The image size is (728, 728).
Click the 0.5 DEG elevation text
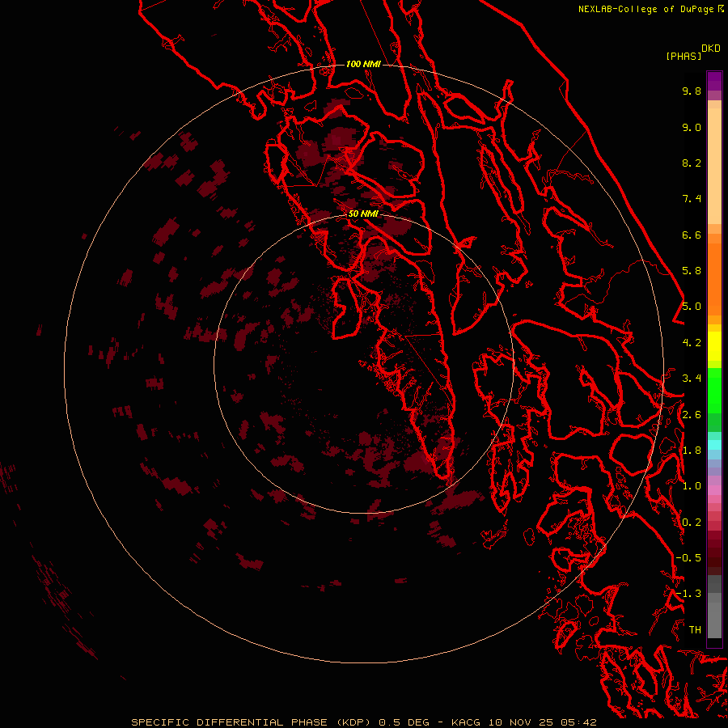coord(404,722)
